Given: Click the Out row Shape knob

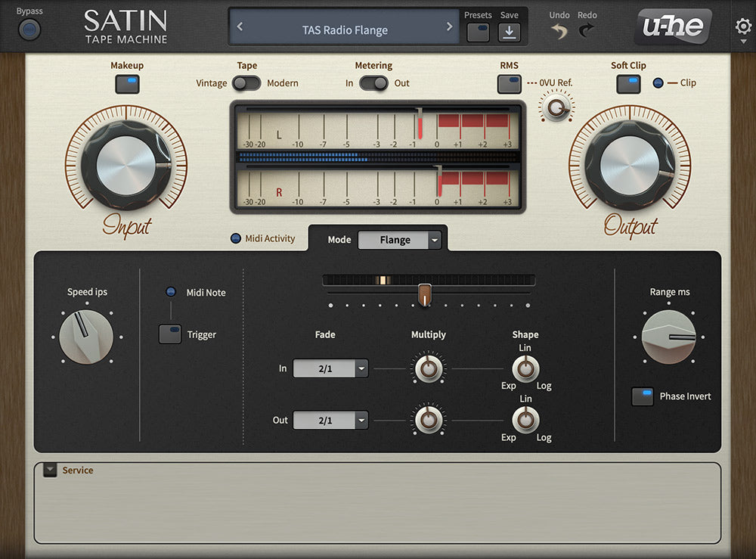Looking at the screenshot, I should point(525,420).
